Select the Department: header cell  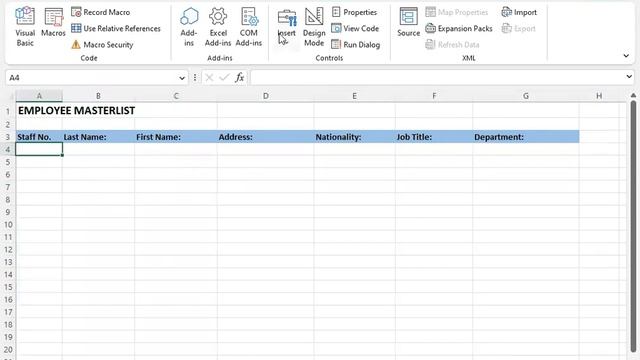(x=526, y=137)
